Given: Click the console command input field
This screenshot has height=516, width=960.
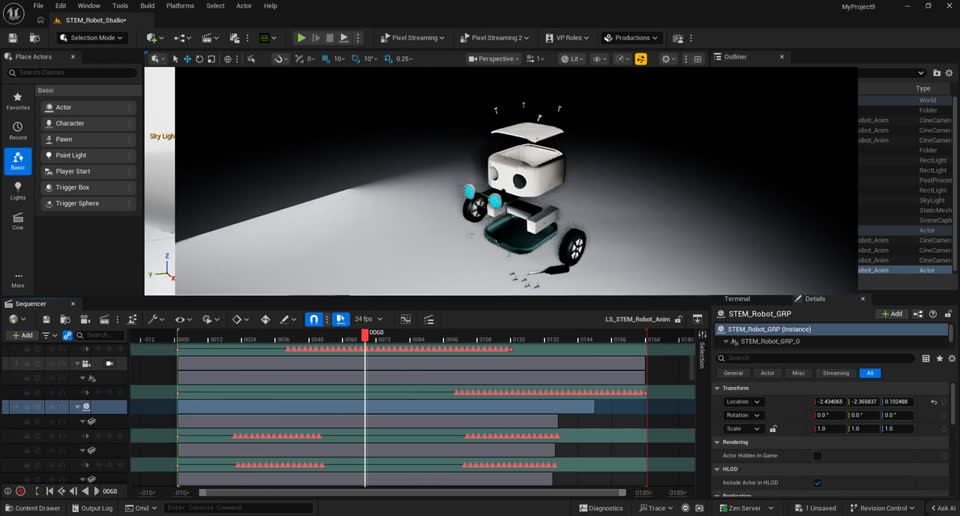Looking at the screenshot, I should coord(238,508).
